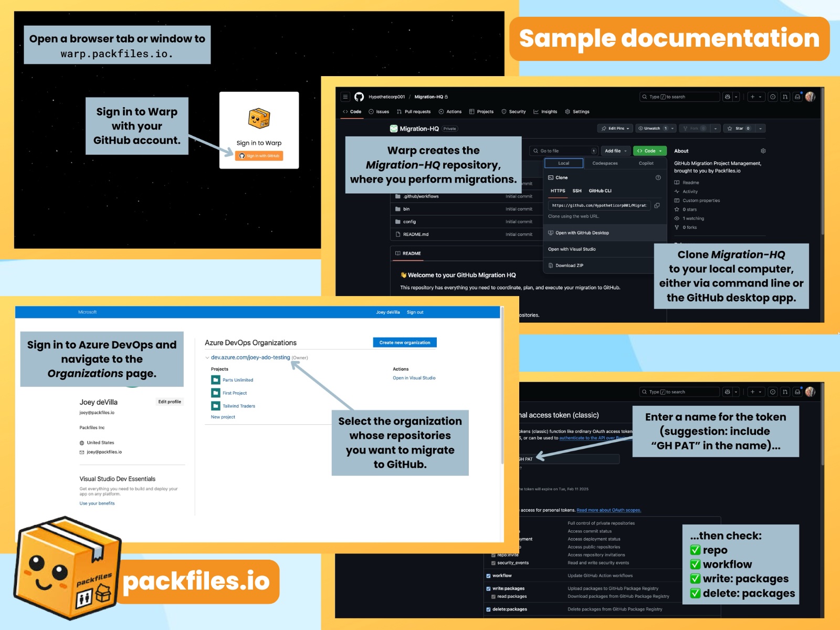The image size is (840, 630).
Task: Open the green Code dropdown
Action: coord(650,151)
